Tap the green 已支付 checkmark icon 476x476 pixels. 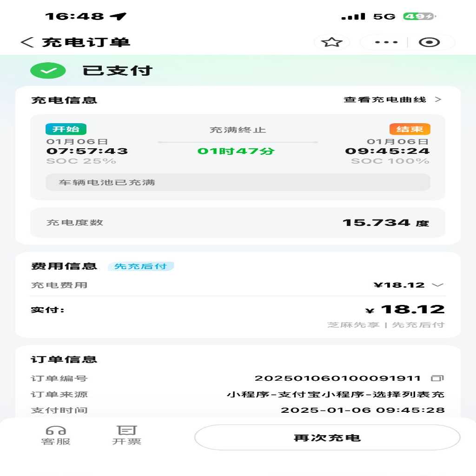(x=48, y=71)
